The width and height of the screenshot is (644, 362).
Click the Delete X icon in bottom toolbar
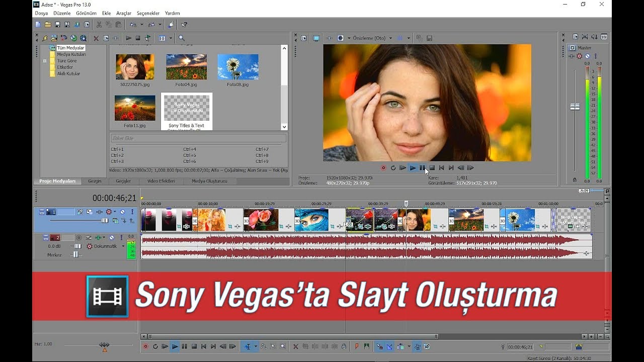[x=296, y=346]
